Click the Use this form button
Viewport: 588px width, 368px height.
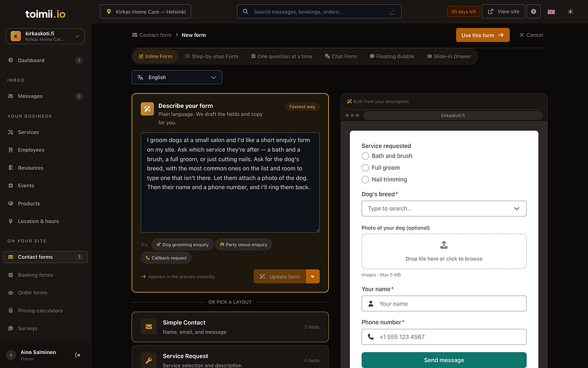click(x=482, y=35)
